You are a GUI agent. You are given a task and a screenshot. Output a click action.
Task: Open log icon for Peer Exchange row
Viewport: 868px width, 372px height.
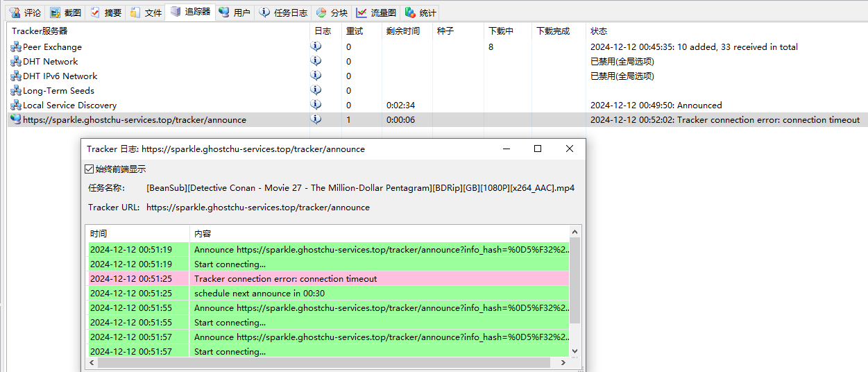click(316, 46)
